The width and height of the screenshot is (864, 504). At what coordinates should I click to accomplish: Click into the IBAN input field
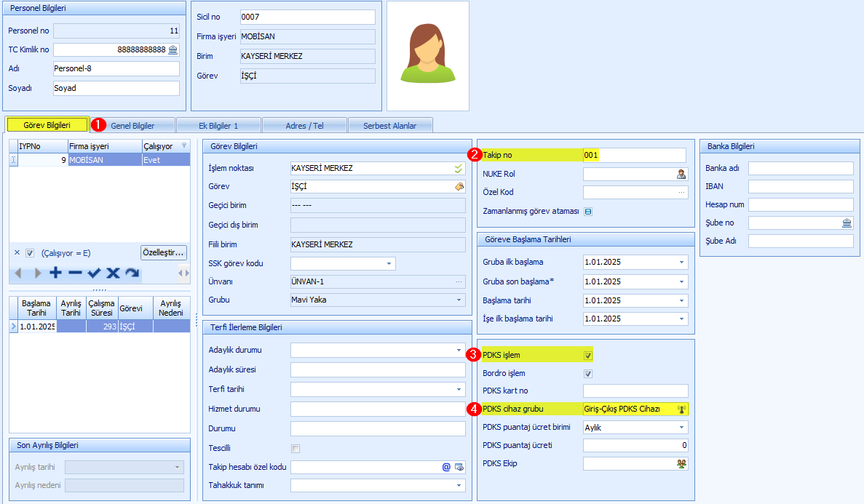point(800,187)
